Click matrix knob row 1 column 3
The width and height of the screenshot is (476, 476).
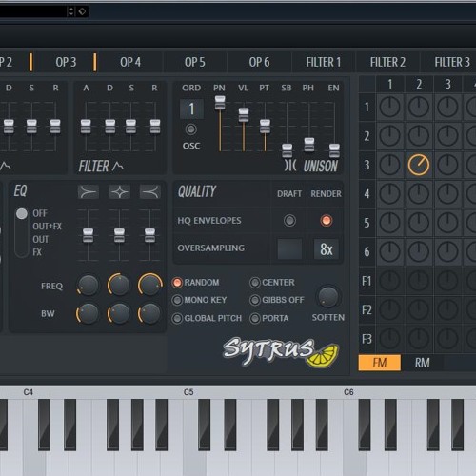tap(447, 107)
